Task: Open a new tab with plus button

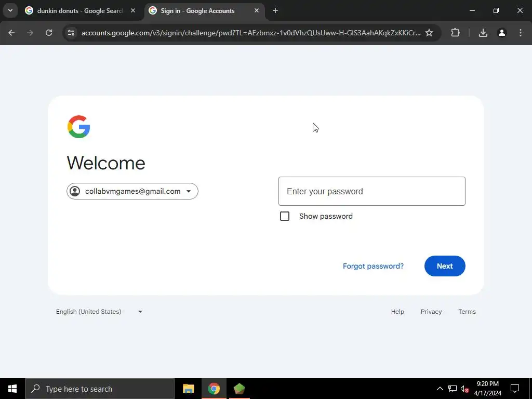Action: (275, 10)
